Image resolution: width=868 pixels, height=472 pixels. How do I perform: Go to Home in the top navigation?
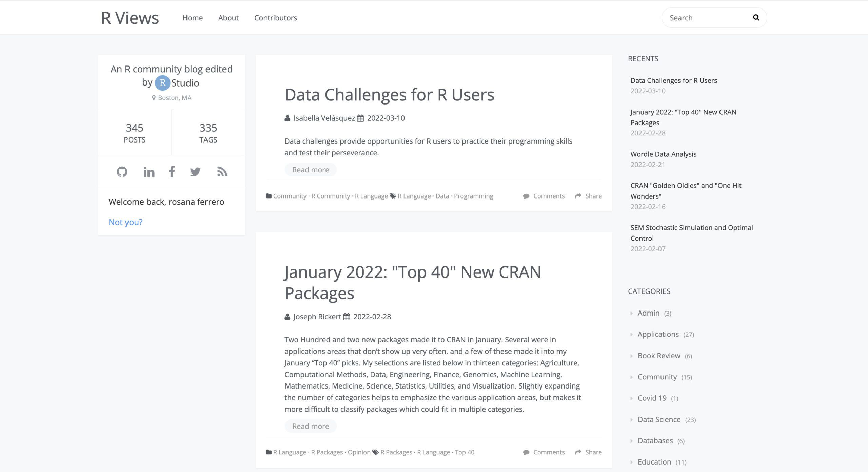193,18
